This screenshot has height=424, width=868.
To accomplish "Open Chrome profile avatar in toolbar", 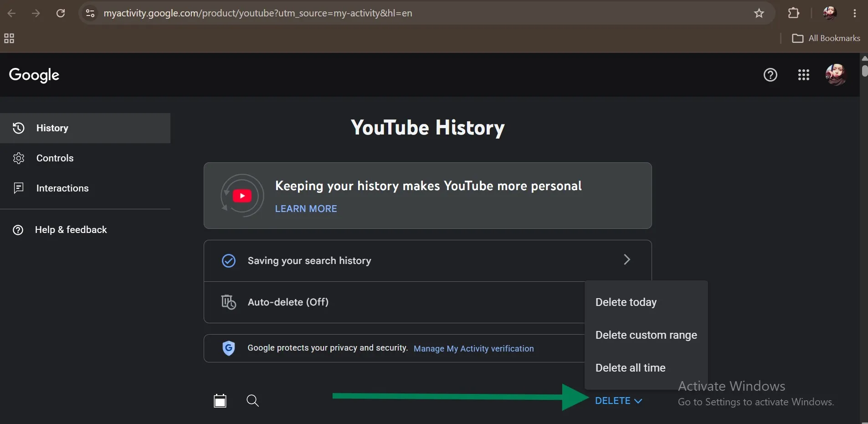I will [x=829, y=13].
